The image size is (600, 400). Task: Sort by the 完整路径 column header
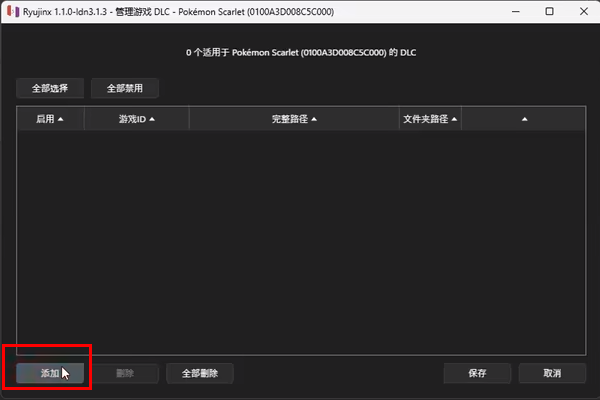pyautogui.click(x=294, y=119)
